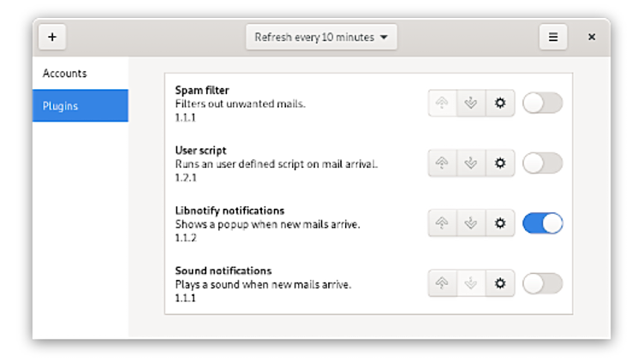Click the plus button to add account
Image resolution: width=644 pixels, height=362 pixels.
(x=52, y=37)
